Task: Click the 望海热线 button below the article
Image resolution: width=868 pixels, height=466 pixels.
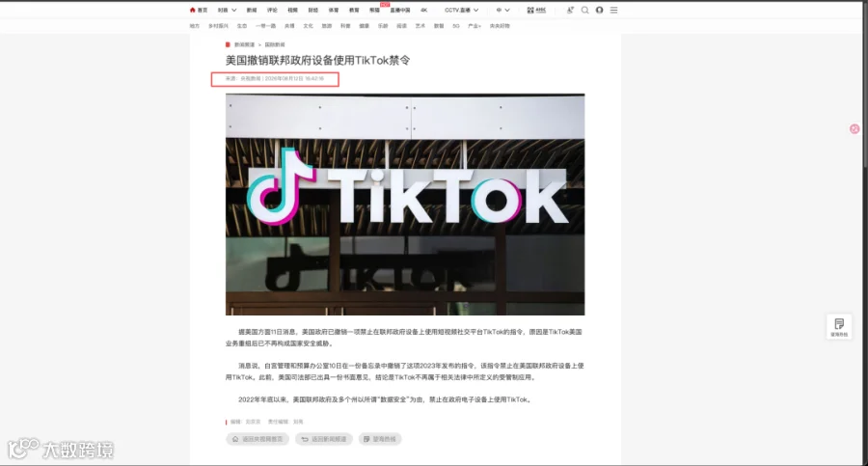Action: [x=380, y=439]
